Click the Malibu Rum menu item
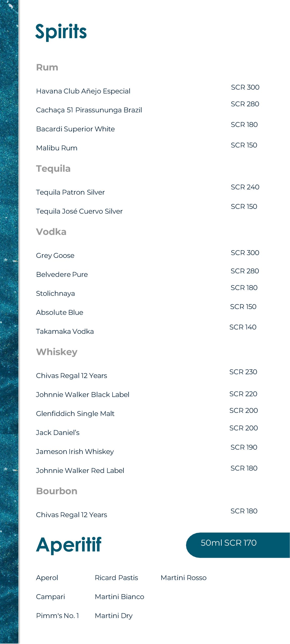 [57, 148]
